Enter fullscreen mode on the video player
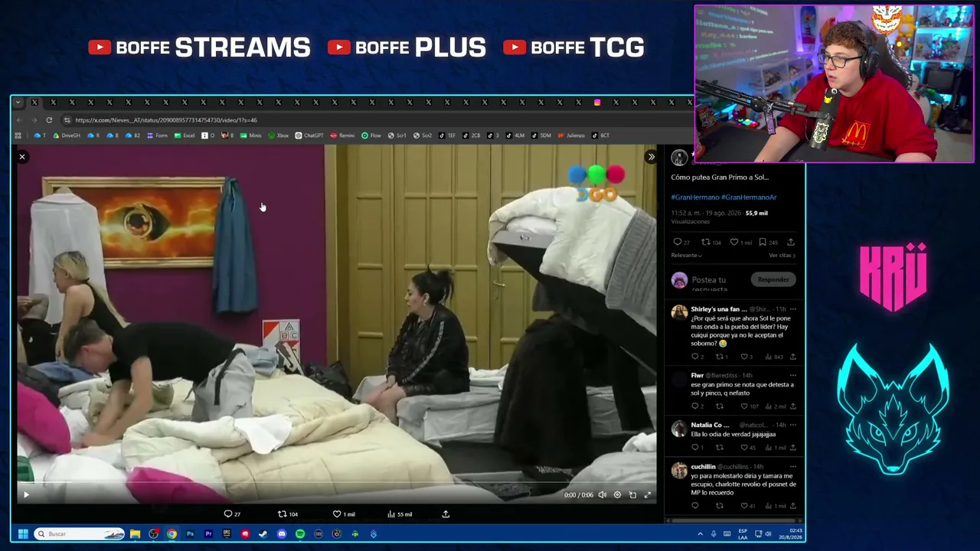 click(647, 495)
